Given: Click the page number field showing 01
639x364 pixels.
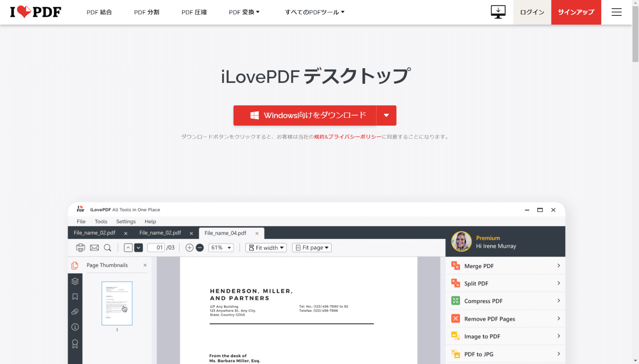Looking at the screenshot, I should (156, 248).
